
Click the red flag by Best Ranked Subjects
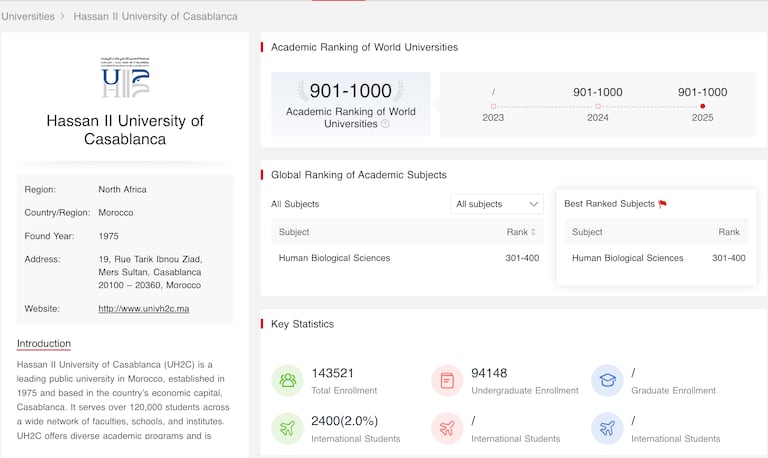point(663,204)
